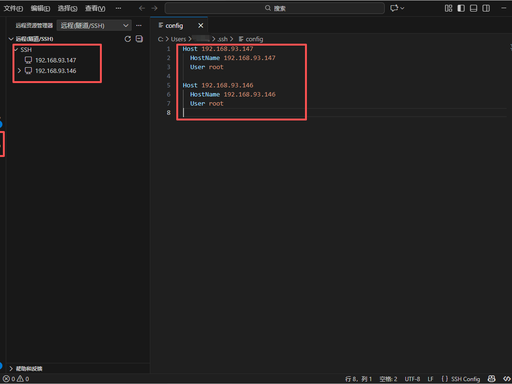Open chat dropdown arrow next to Copilot
This screenshot has width=512, height=384.
tap(402, 8)
